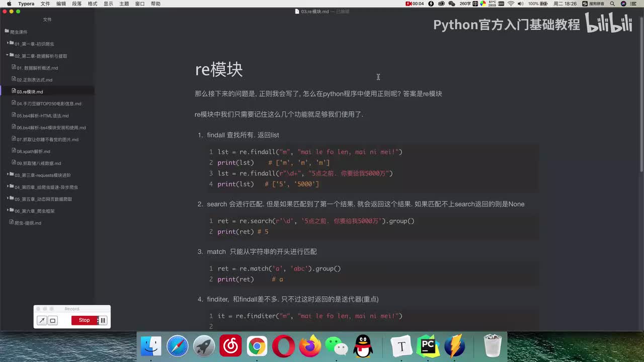
Task: Select the rectangle tool in Record panel
Action: coord(53,320)
